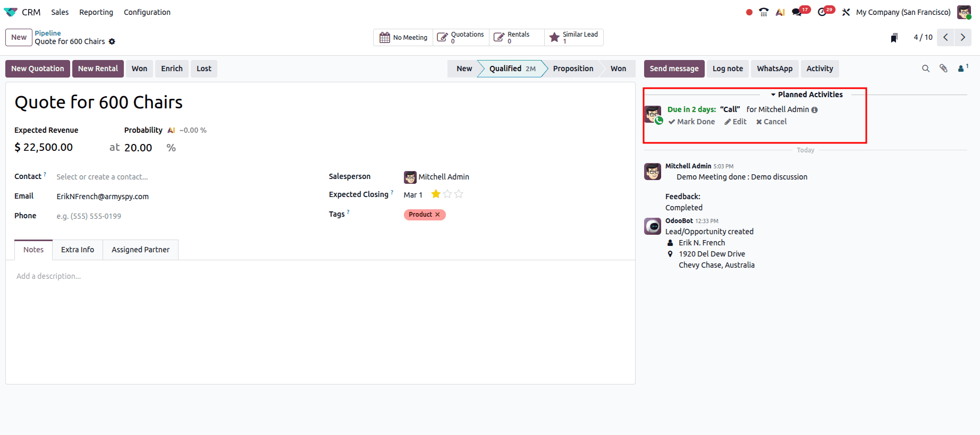
Task: Remove the Product tag
Action: (x=437, y=215)
